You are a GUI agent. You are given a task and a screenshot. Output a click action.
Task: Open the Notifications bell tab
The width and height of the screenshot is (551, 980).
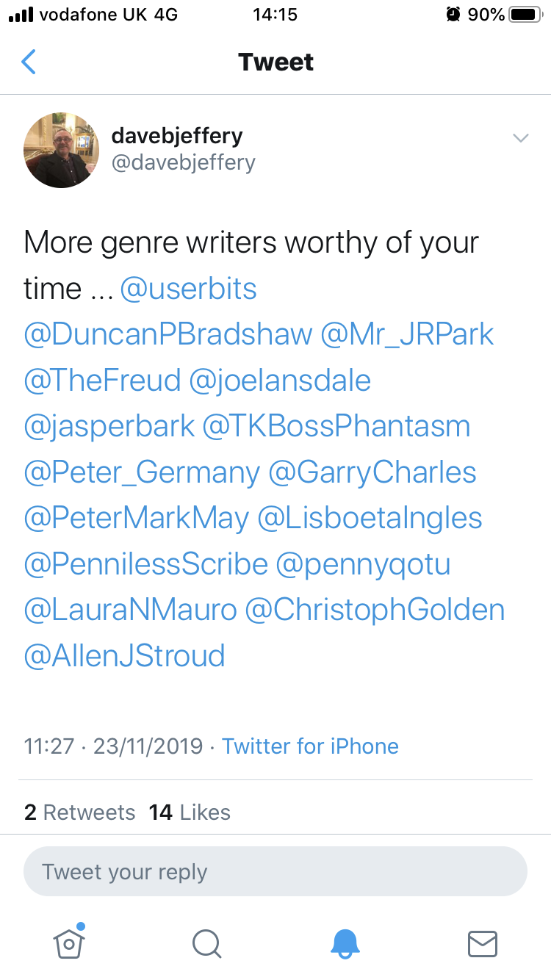[x=345, y=943]
